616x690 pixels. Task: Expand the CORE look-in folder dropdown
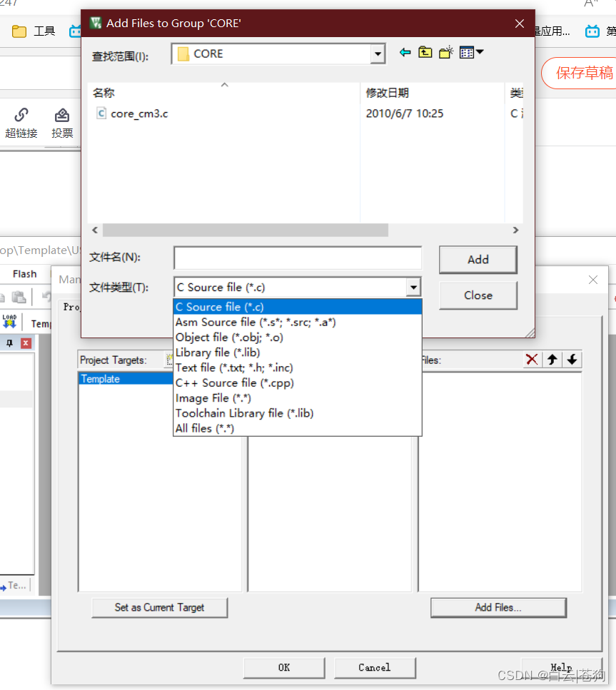tap(378, 54)
